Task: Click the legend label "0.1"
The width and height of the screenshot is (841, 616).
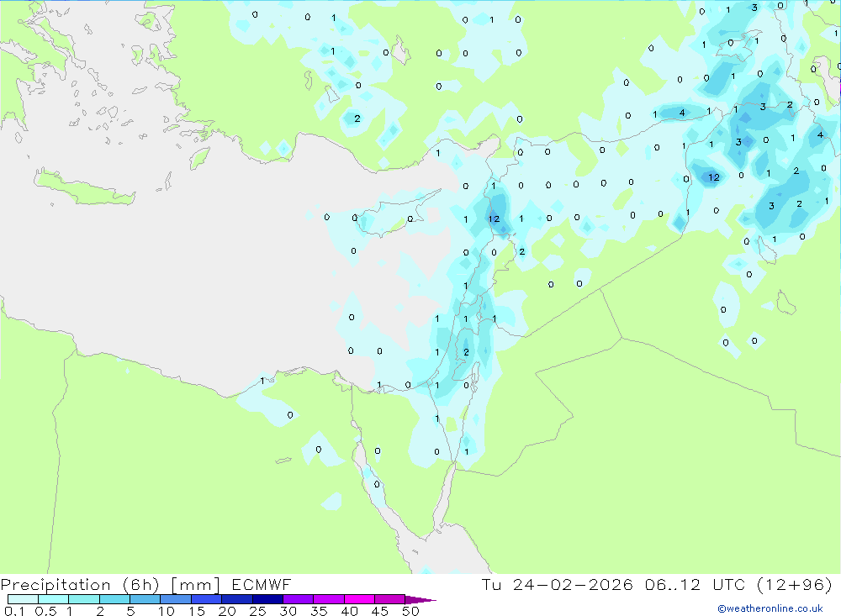Action: (14, 611)
